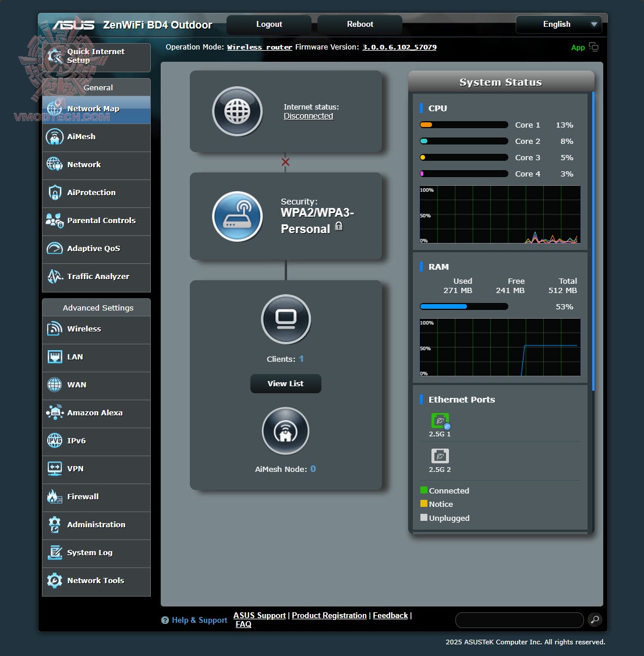Click the Network sidebar icon

(55, 164)
